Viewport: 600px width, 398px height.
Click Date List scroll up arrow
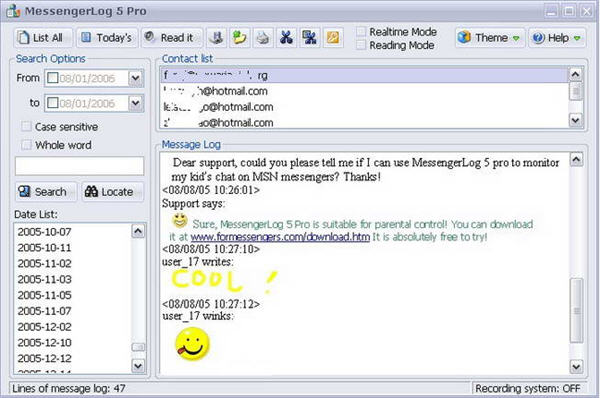[138, 231]
